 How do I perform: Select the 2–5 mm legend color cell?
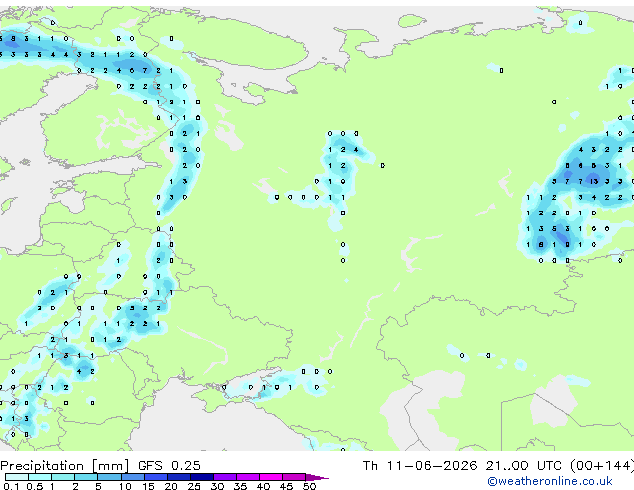86,477
